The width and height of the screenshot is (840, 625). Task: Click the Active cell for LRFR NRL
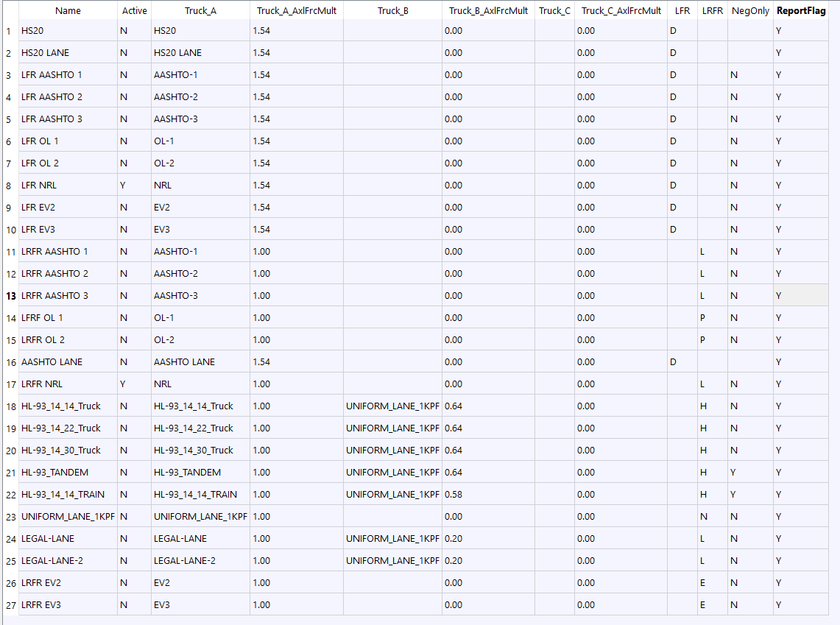134,384
